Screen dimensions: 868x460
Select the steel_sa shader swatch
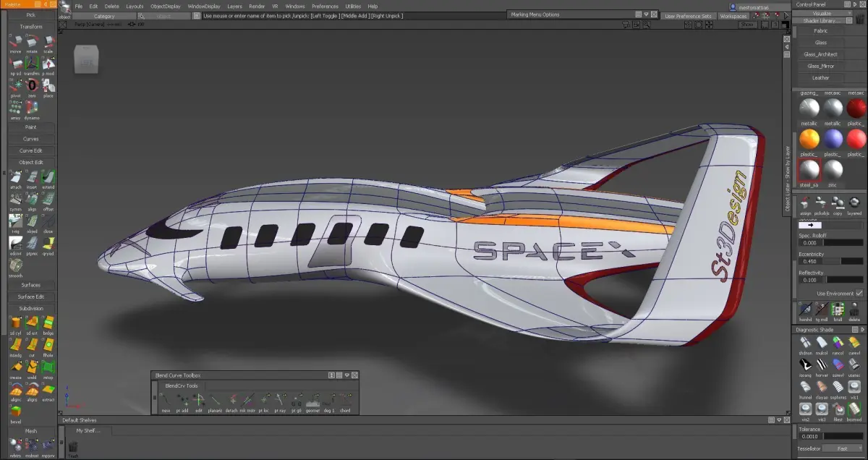pos(809,170)
